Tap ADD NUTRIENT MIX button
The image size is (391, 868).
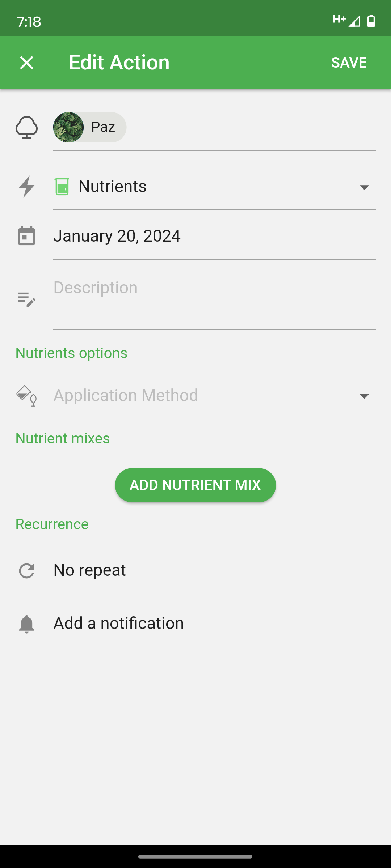(195, 485)
